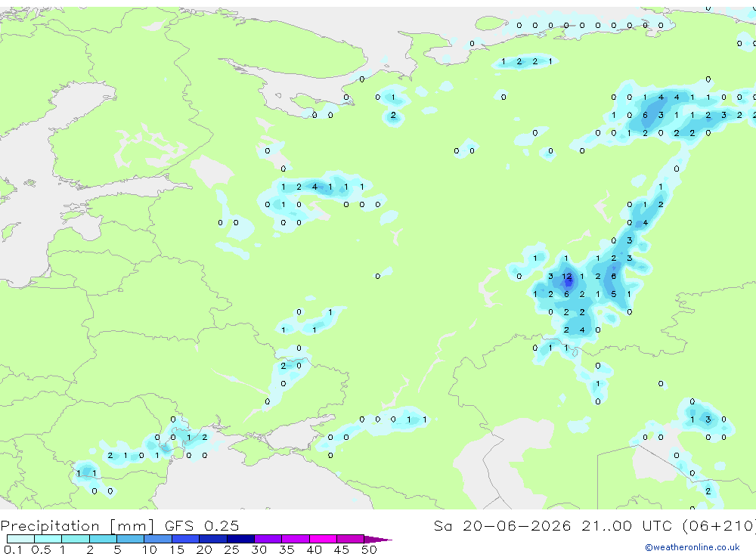This screenshot has width=756, height=554.
Task: Click the '12' precipitation value on the map
Action: click(x=566, y=277)
